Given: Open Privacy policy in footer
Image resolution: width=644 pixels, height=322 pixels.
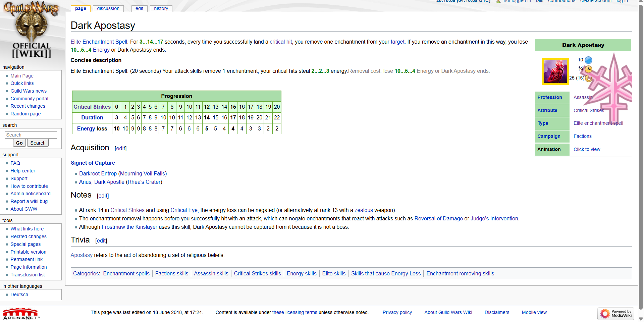Looking at the screenshot, I should pyautogui.click(x=397, y=312).
